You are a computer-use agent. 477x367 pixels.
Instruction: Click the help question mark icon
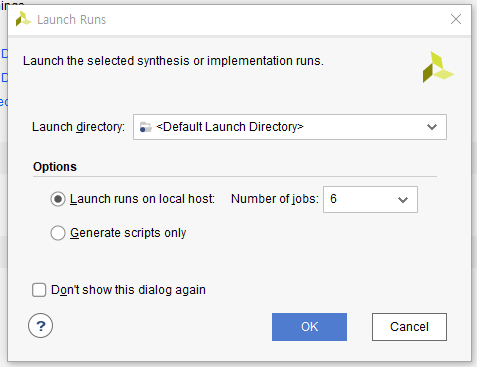click(x=40, y=326)
